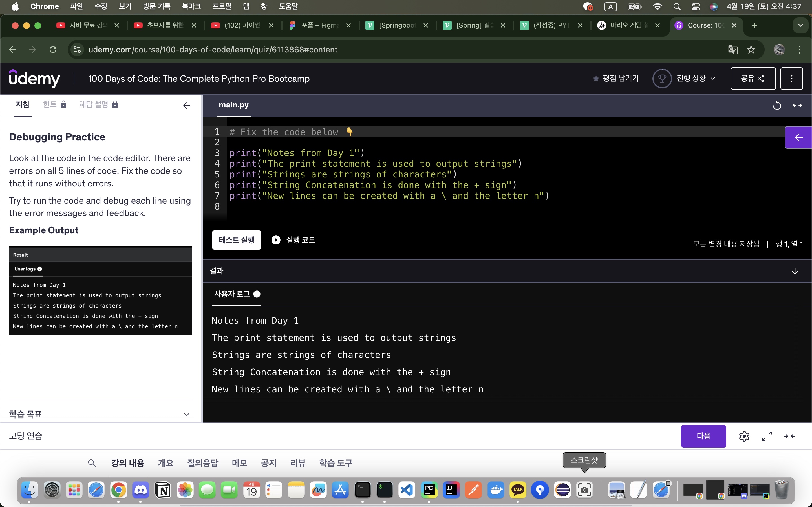Screen dimensions: 812x507
Task: Run code with 실행 코드 play button
Action: [293, 240]
